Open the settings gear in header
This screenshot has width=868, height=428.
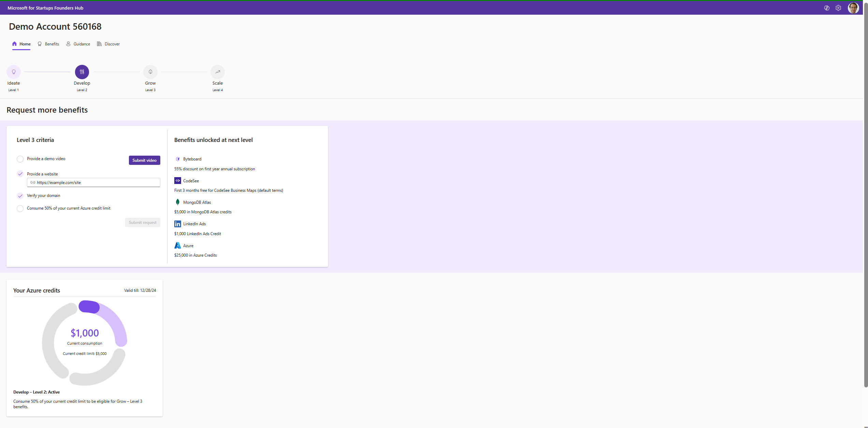[838, 8]
